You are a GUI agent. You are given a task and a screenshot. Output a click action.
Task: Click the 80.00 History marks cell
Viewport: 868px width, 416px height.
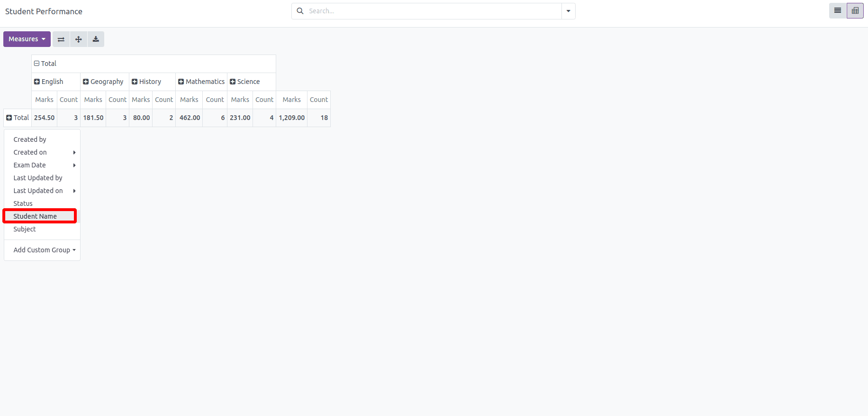coord(141,118)
